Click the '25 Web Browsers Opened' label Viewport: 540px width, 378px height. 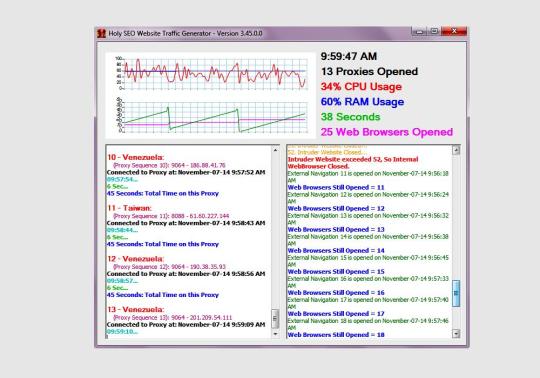point(387,132)
